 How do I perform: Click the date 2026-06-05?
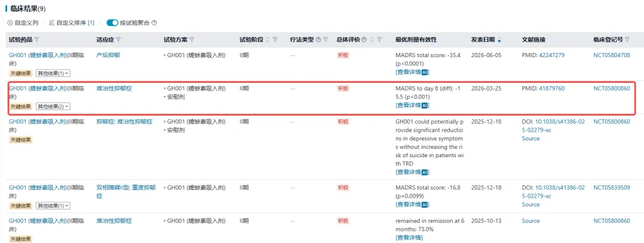point(487,55)
